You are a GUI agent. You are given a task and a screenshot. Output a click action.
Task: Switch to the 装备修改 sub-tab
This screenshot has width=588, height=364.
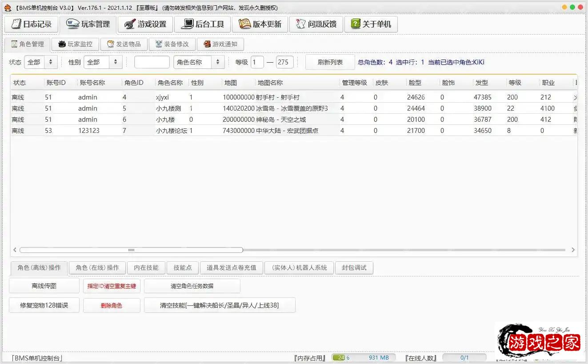tap(172, 44)
